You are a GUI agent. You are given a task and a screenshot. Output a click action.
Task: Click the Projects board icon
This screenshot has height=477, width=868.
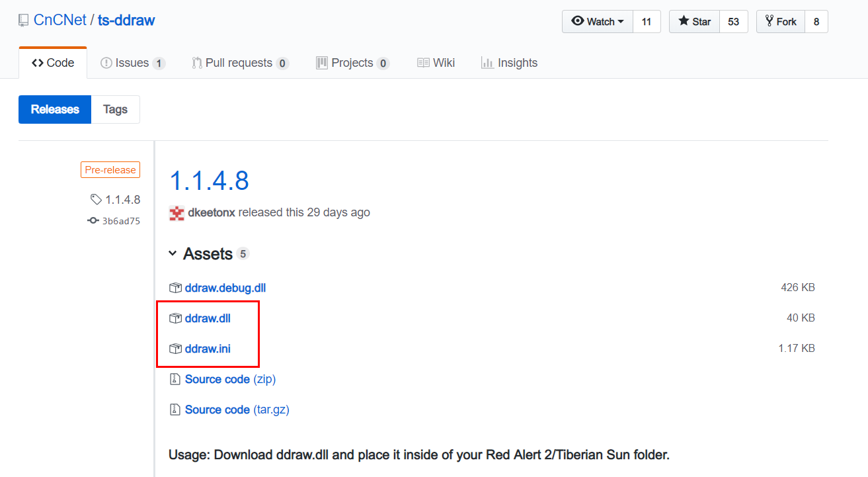(x=322, y=63)
